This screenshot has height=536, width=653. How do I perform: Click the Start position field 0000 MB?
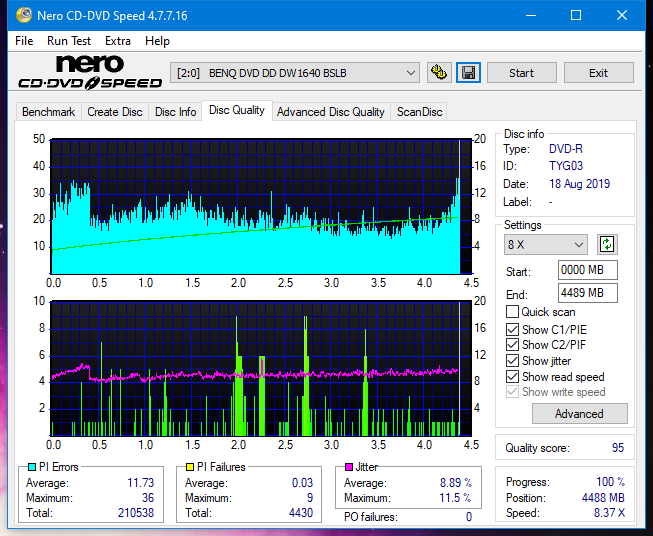click(x=588, y=270)
